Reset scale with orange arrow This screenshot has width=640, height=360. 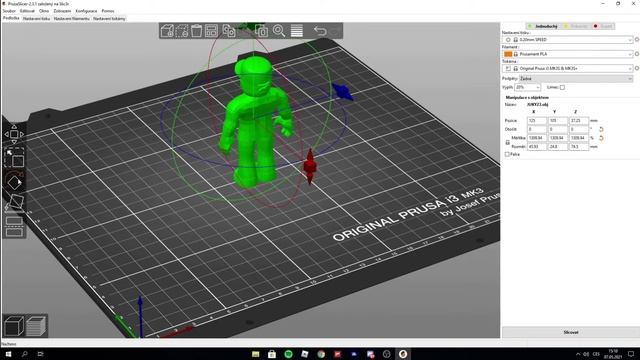[601, 138]
